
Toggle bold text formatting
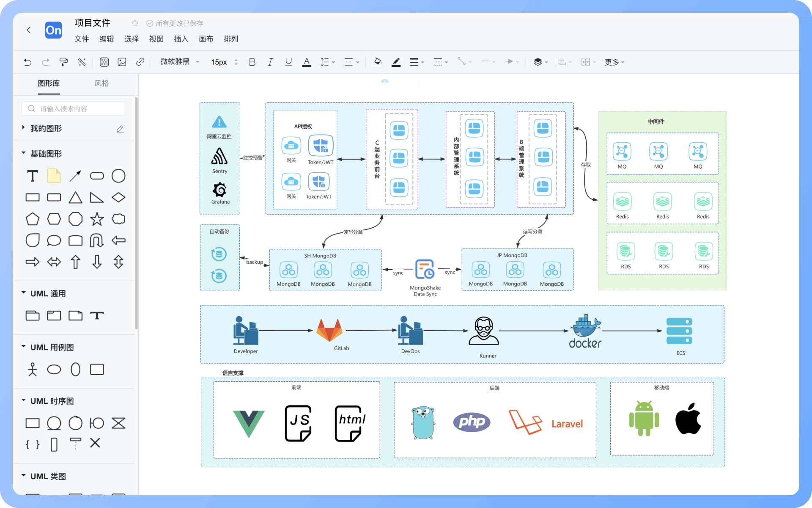pos(252,62)
